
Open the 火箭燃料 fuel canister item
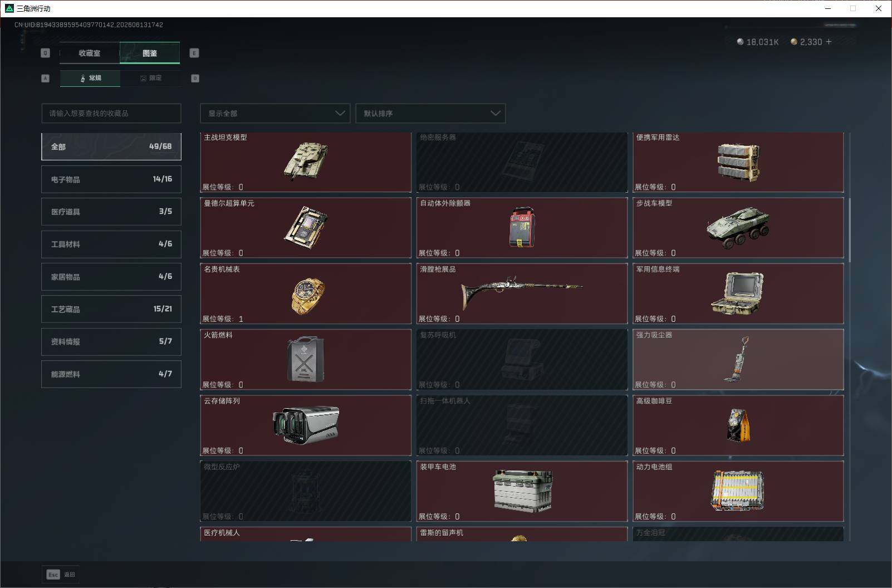tap(306, 359)
